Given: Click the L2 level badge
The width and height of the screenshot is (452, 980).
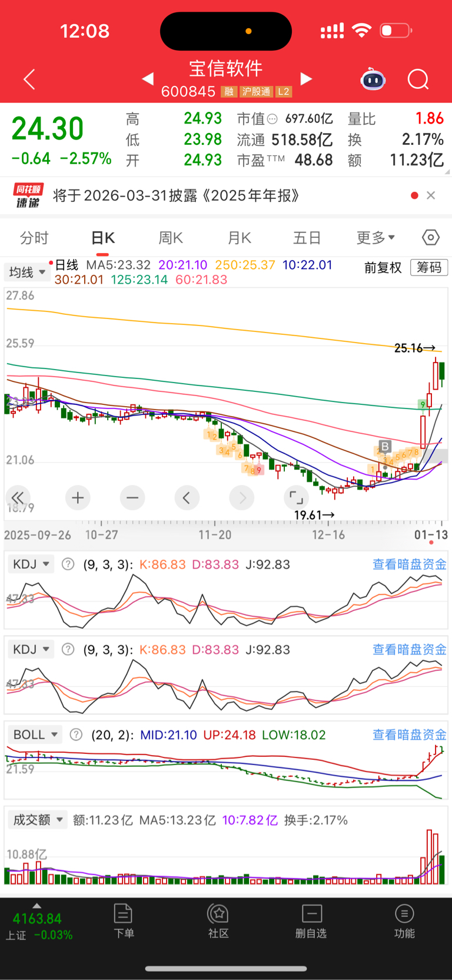Looking at the screenshot, I should [284, 92].
